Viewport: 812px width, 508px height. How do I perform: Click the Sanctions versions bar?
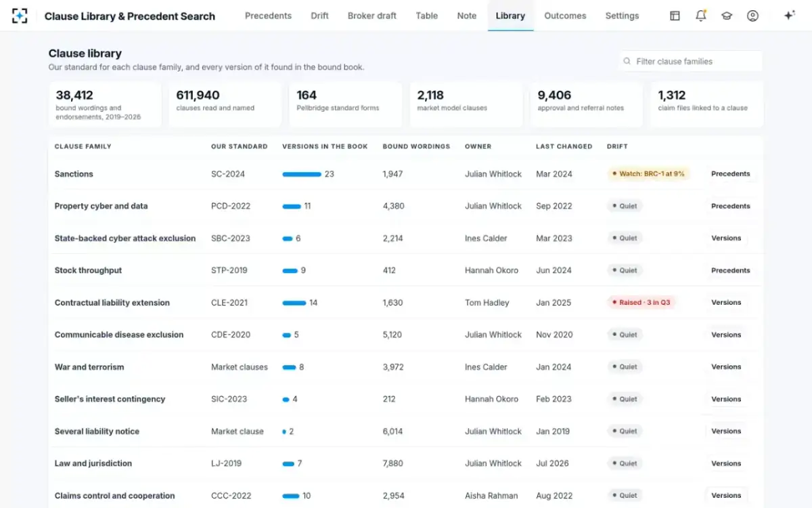(x=302, y=174)
